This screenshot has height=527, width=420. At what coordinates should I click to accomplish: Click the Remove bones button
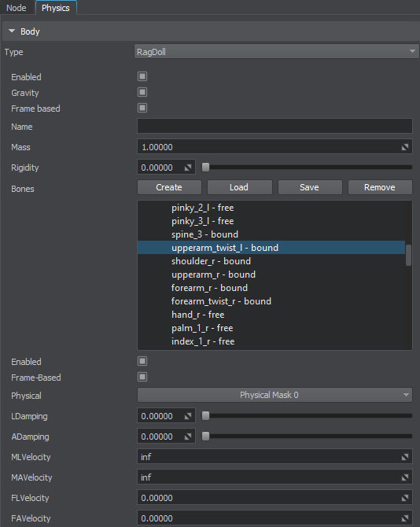click(x=380, y=187)
